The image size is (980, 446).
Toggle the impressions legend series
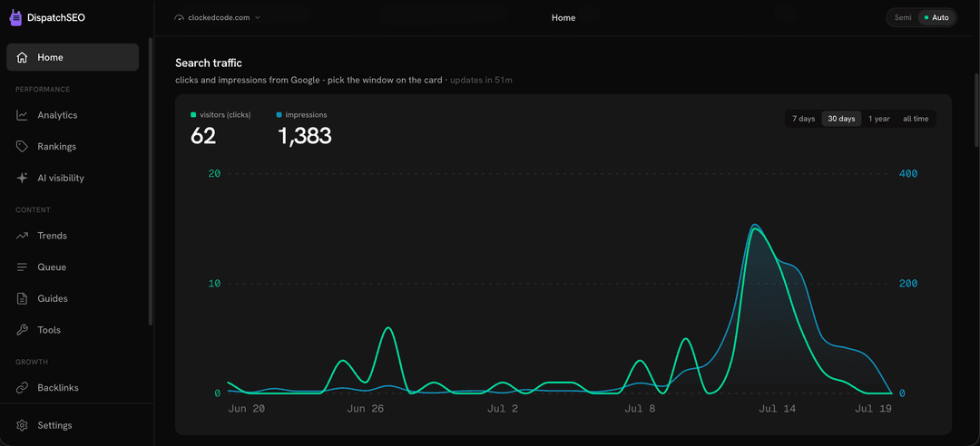click(x=301, y=115)
